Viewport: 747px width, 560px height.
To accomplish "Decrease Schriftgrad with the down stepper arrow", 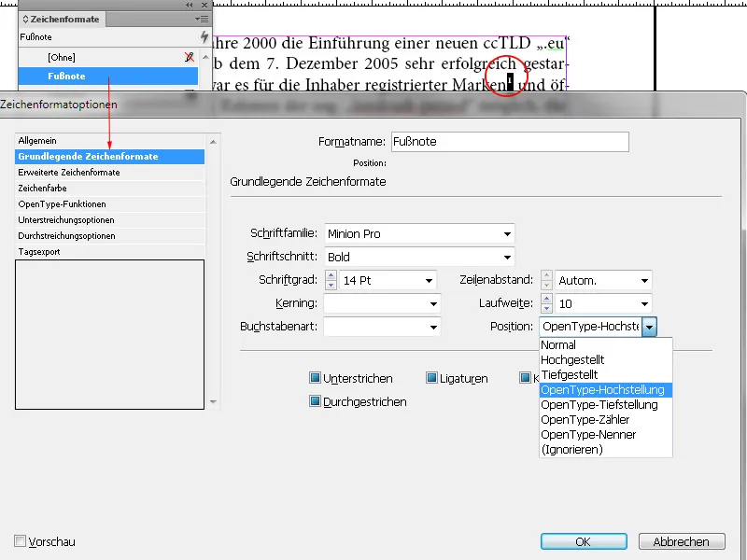I will pos(331,285).
